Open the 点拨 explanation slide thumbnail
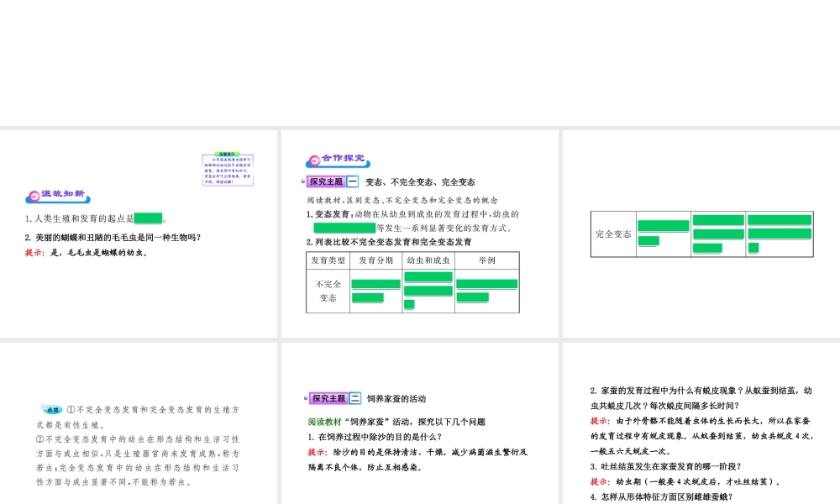 [x=139, y=423]
